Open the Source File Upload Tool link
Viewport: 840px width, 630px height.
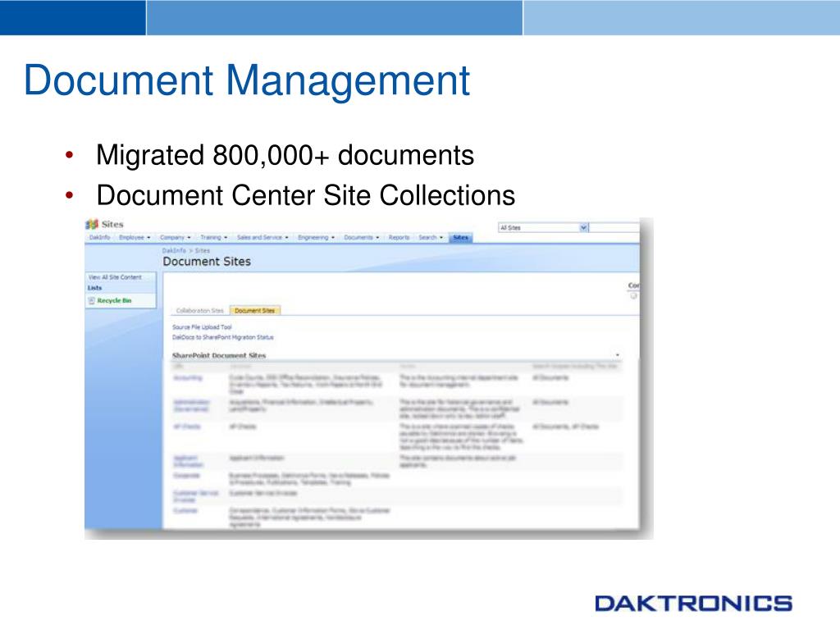(202, 327)
